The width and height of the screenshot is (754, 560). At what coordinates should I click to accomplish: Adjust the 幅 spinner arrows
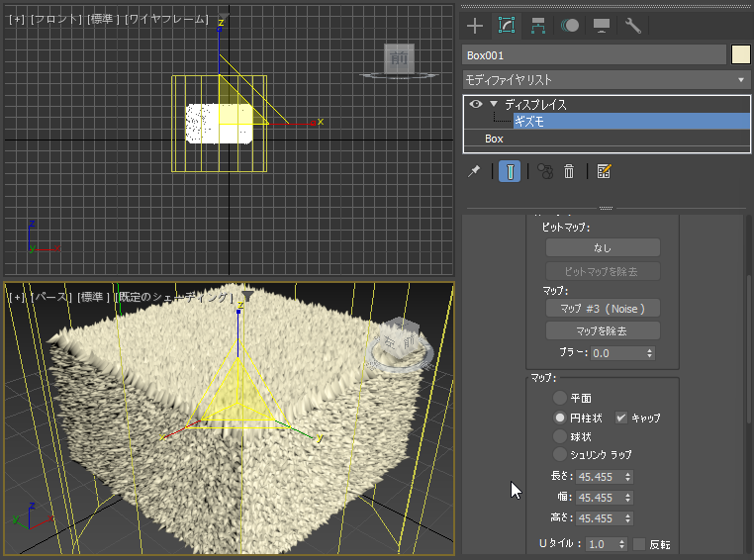628,498
